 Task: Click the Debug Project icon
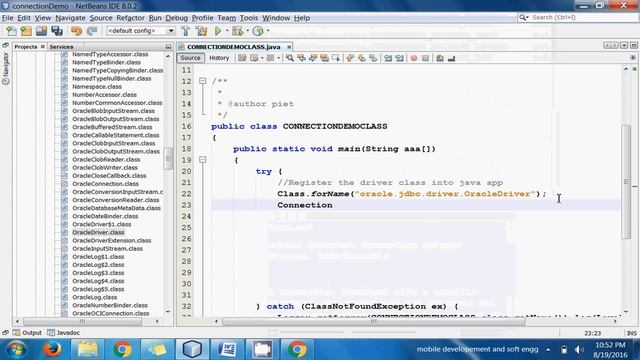point(237,31)
